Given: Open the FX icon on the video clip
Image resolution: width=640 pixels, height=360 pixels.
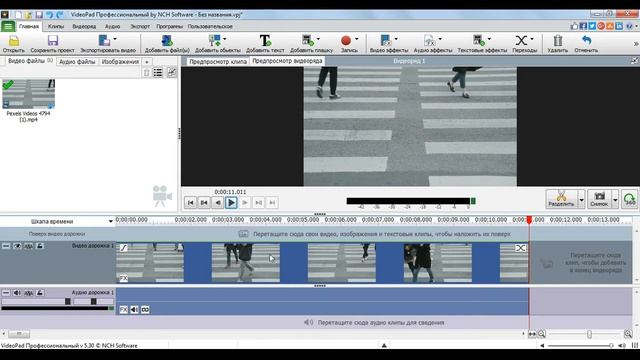Looking at the screenshot, I should pyautogui.click(x=123, y=278).
